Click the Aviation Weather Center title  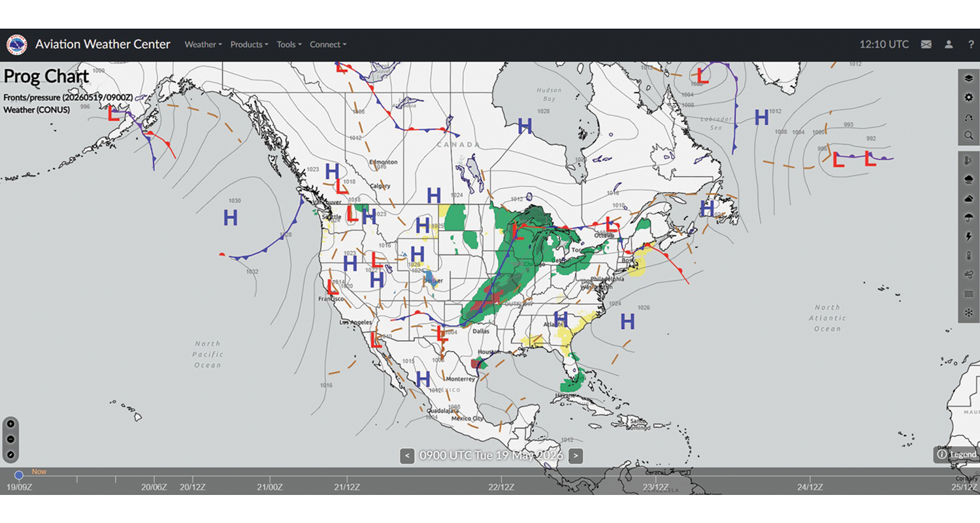tap(103, 44)
